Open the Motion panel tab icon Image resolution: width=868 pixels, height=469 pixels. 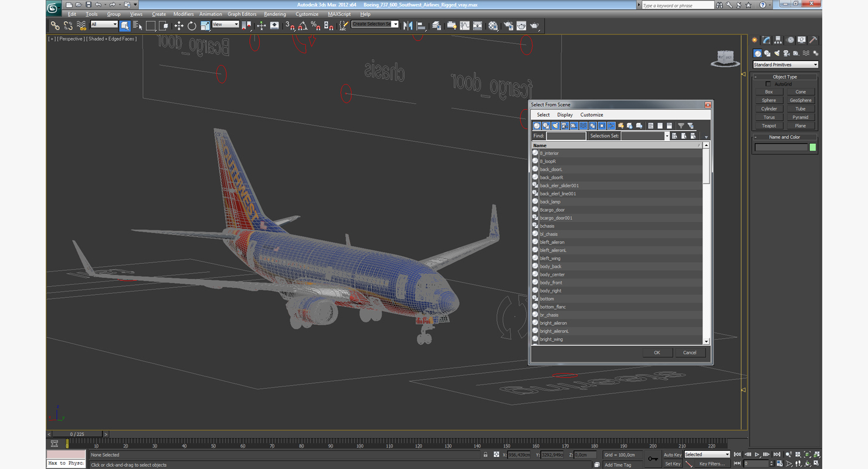[790, 40]
